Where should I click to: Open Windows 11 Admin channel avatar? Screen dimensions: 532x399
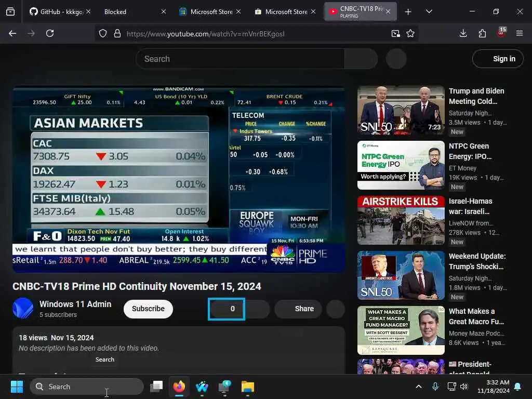click(23, 308)
